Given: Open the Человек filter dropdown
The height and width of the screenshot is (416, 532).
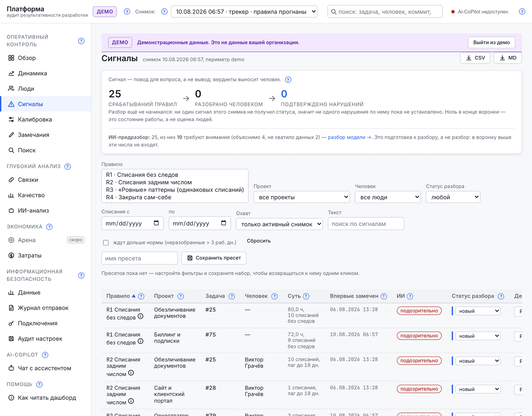Looking at the screenshot, I should click(388, 197).
